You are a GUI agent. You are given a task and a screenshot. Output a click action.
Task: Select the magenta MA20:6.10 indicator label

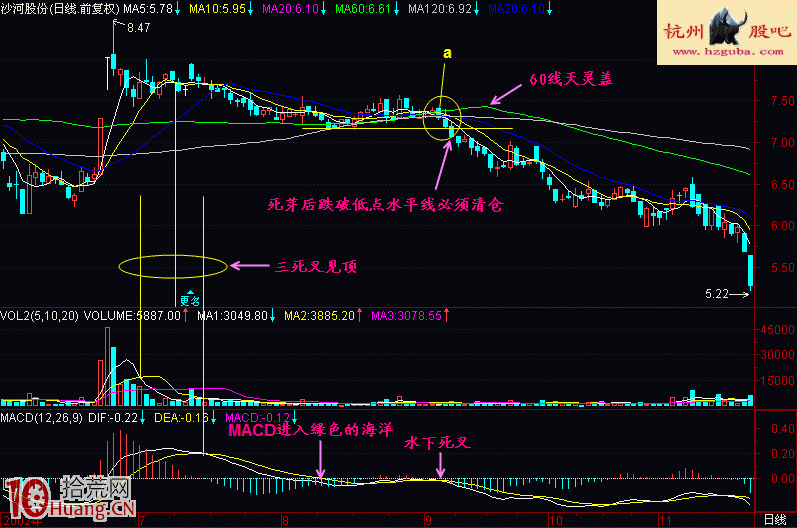pyautogui.click(x=290, y=9)
